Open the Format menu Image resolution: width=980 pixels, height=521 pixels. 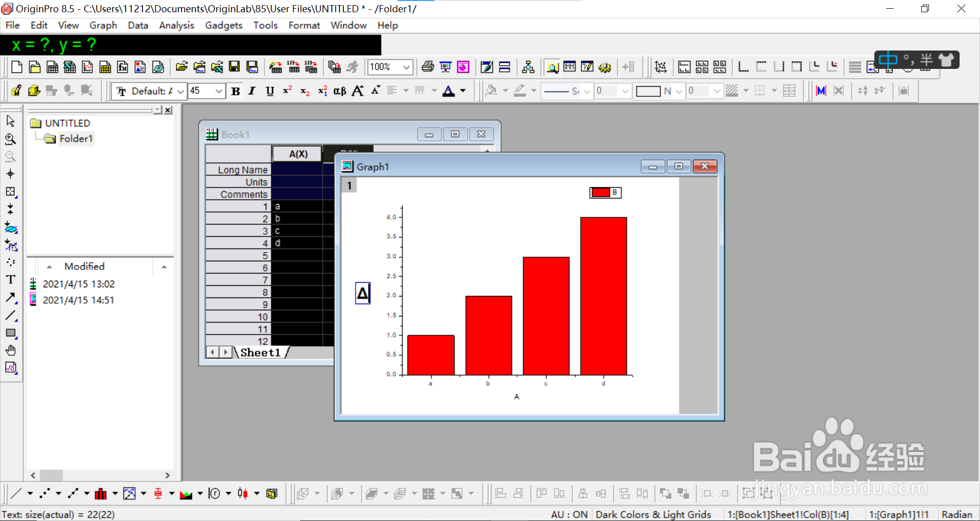click(304, 25)
